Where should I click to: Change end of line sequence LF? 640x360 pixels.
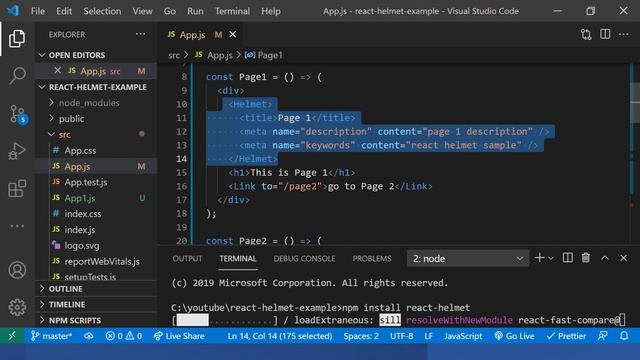[428, 336]
